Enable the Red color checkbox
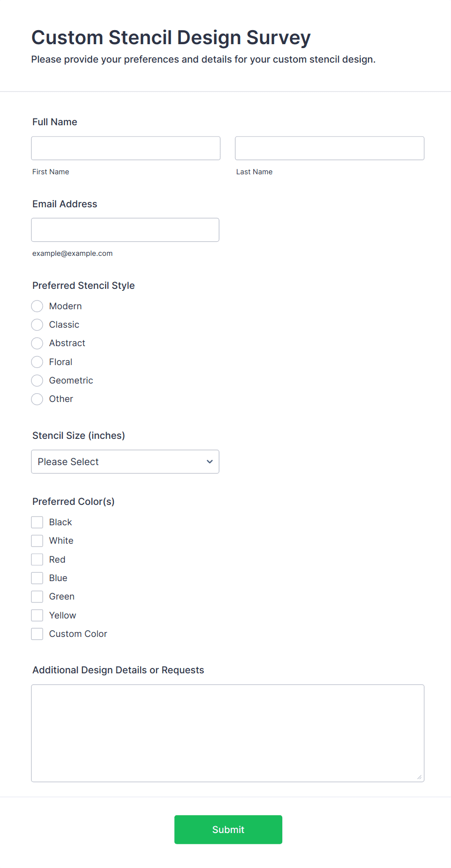The height and width of the screenshot is (868, 451). (37, 560)
